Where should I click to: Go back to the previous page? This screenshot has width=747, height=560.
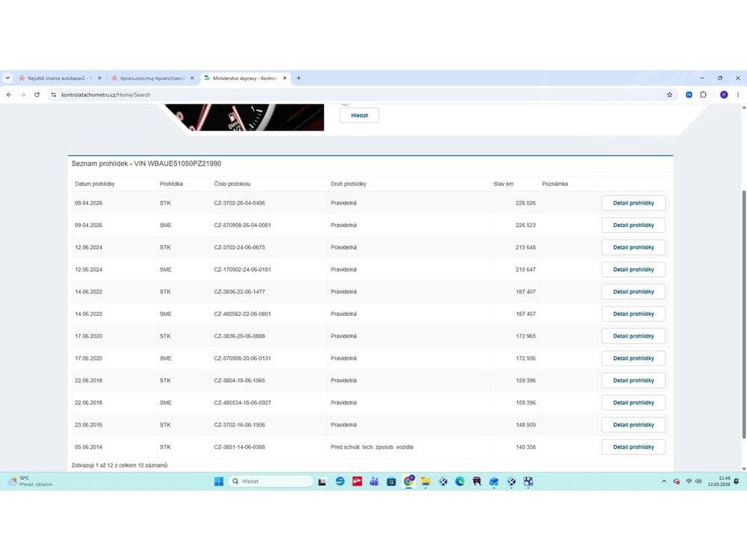9,95
